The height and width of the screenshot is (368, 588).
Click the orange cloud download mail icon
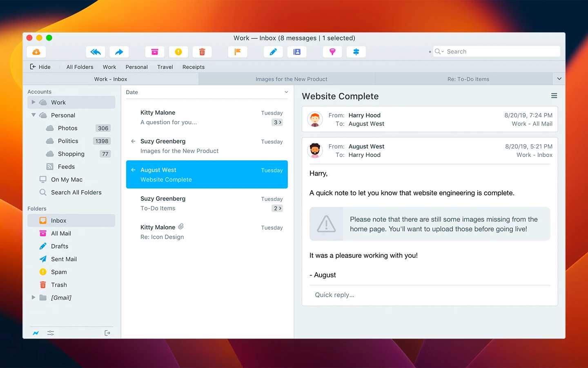pyautogui.click(x=36, y=52)
